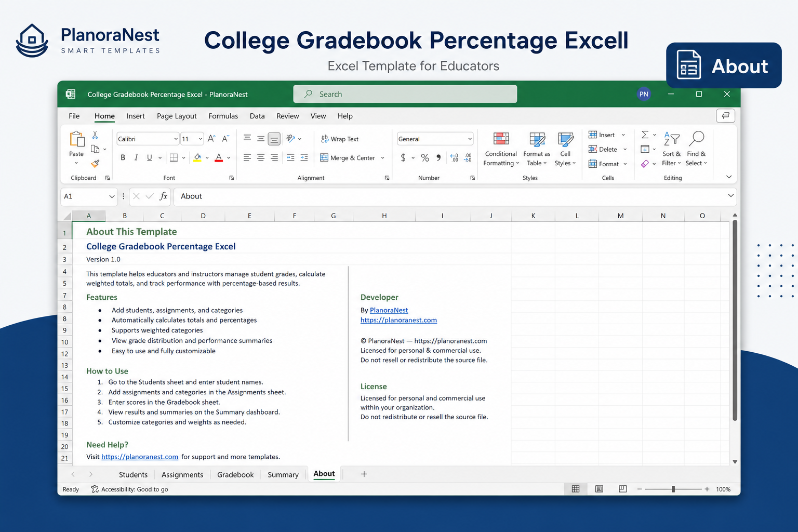Screen dimensions: 798x532
Task: Open the font size 11 dropdown
Action: [201, 139]
